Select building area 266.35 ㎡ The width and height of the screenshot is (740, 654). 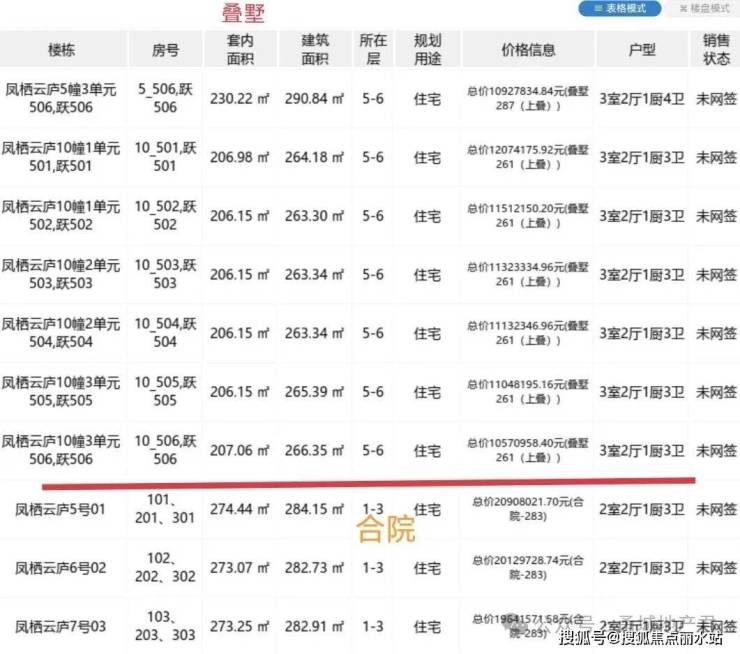coord(314,450)
